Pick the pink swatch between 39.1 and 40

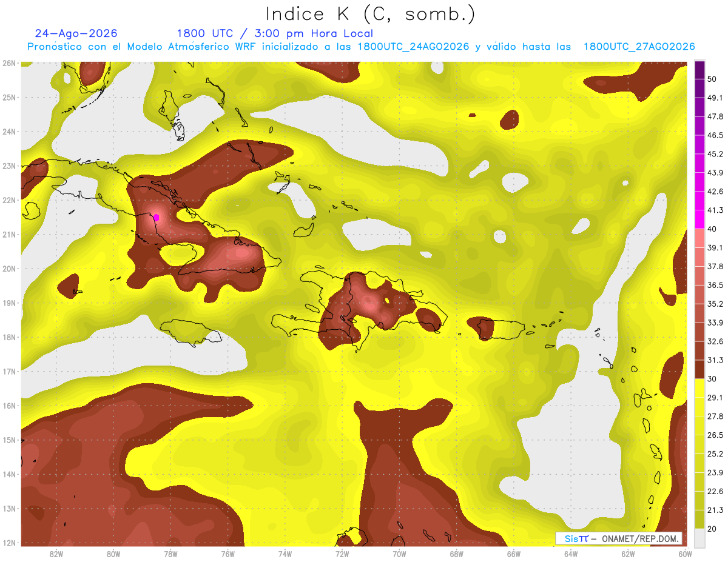699,238
